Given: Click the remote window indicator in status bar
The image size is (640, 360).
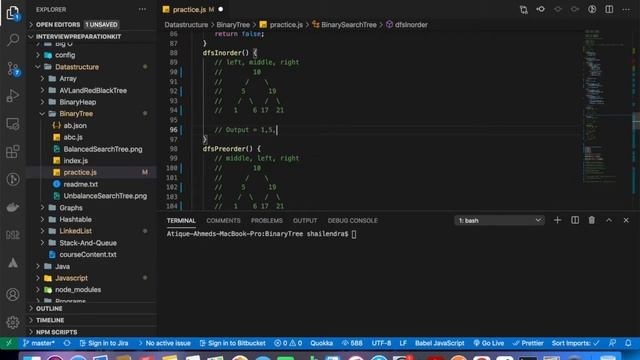Looking at the screenshot, I should pyautogui.click(x=9, y=343).
